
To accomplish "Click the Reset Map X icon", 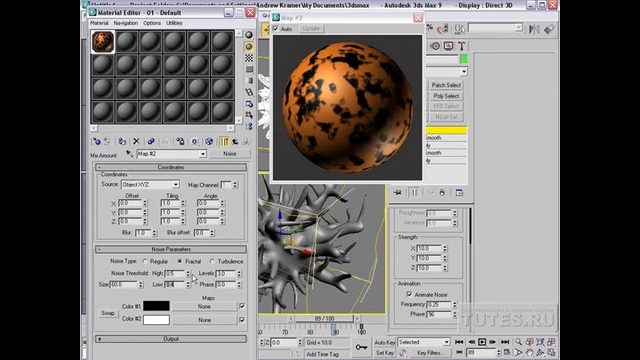I will click(136, 142).
